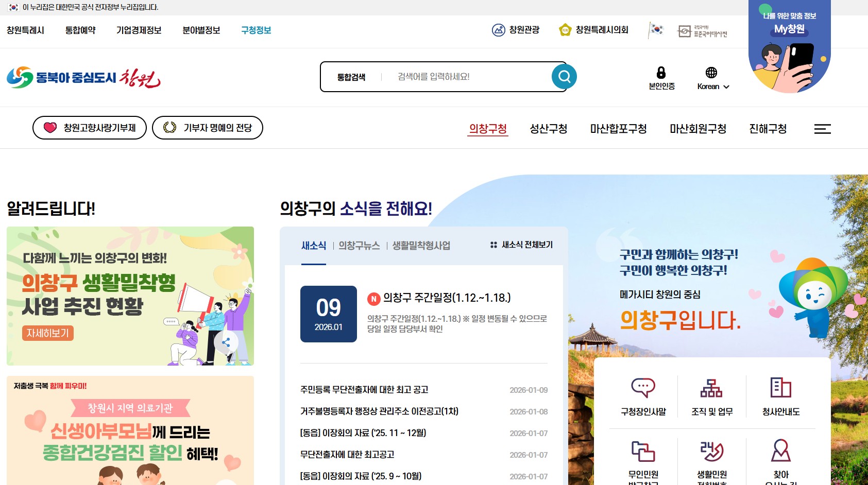Expand the hamburger site menu

(823, 129)
